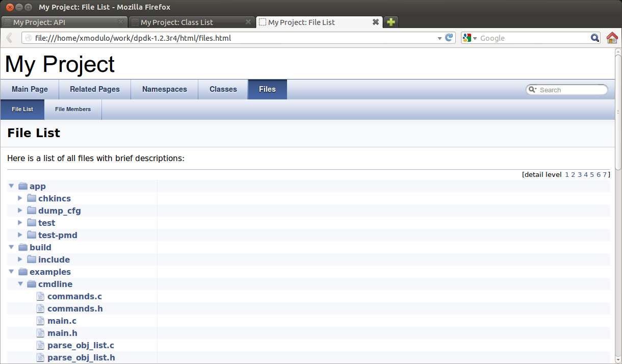
Task: Click the app folder icon
Action: [x=22, y=186]
